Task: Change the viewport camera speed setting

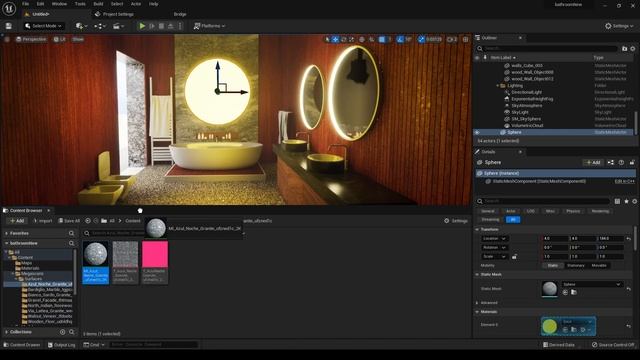Action: coord(452,39)
